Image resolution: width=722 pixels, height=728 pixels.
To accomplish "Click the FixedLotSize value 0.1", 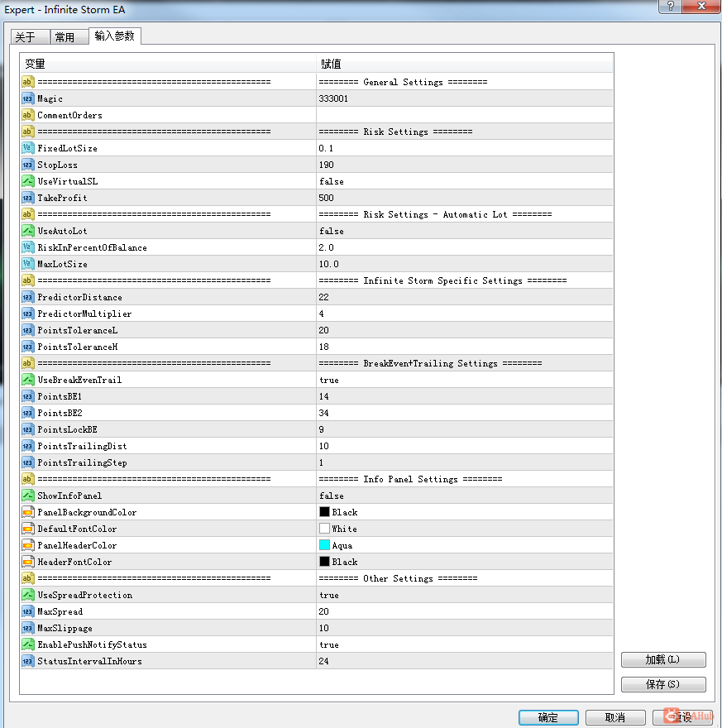I will pos(326,148).
